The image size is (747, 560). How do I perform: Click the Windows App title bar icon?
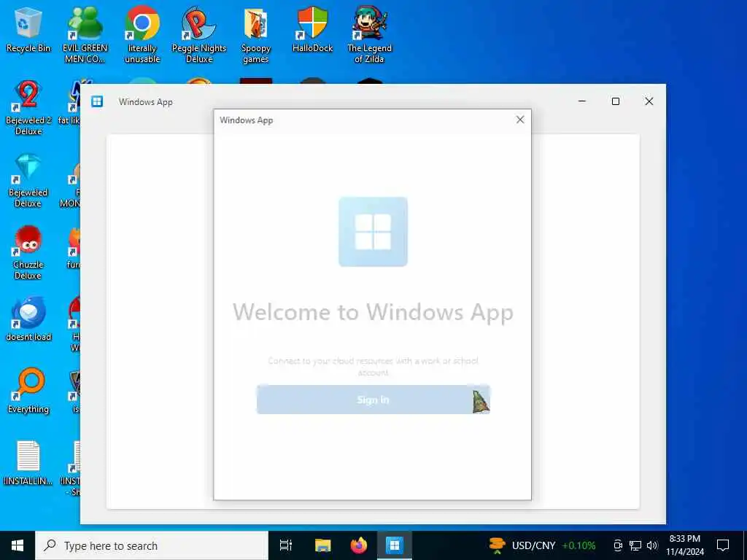tap(97, 101)
